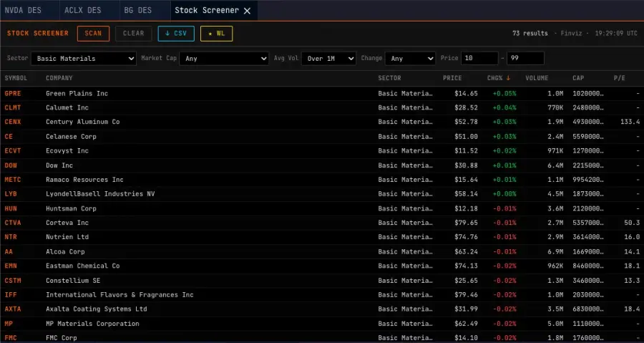Click Green Plains Inc company name
This screenshot has width=644, height=343.
[x=77, y=94]
